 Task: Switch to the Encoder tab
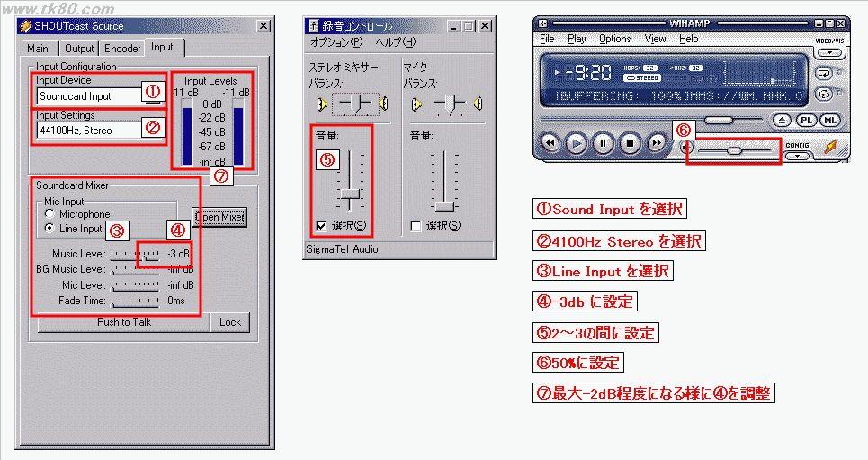coord(122,49)
